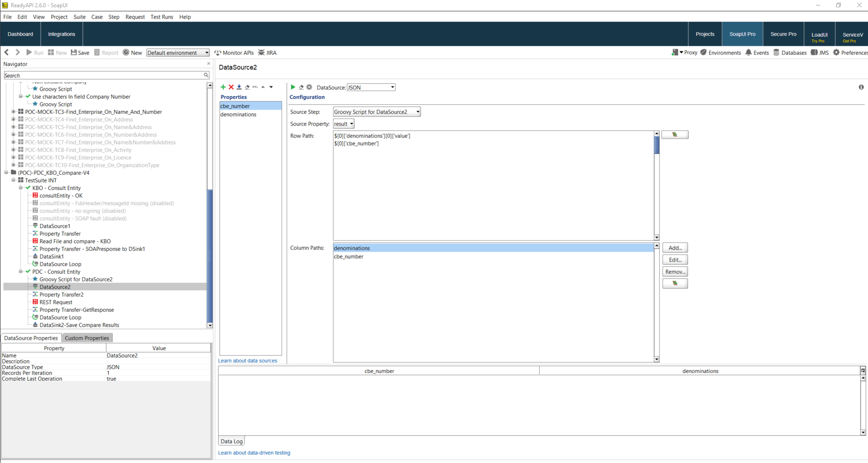This screenshot has height=463, width=868.
Task: Open the DataSource type JSON dropdown
Action: click(371, 87)
